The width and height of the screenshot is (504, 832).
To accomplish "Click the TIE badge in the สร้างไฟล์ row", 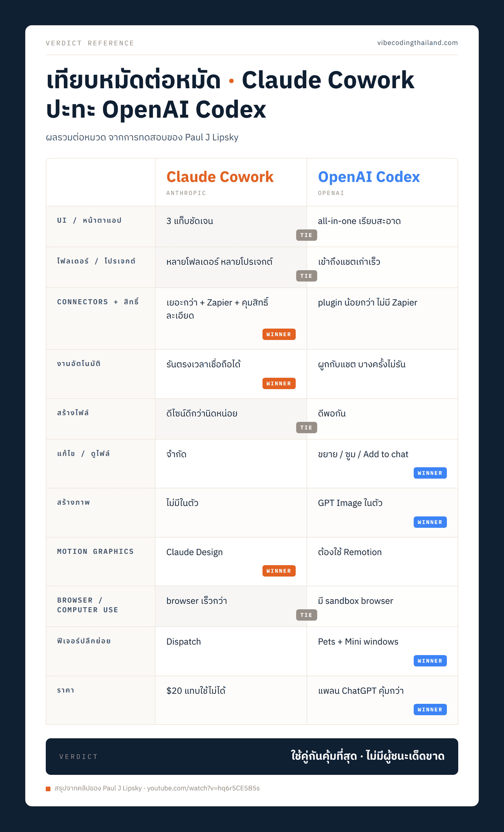I will (307, 428).
